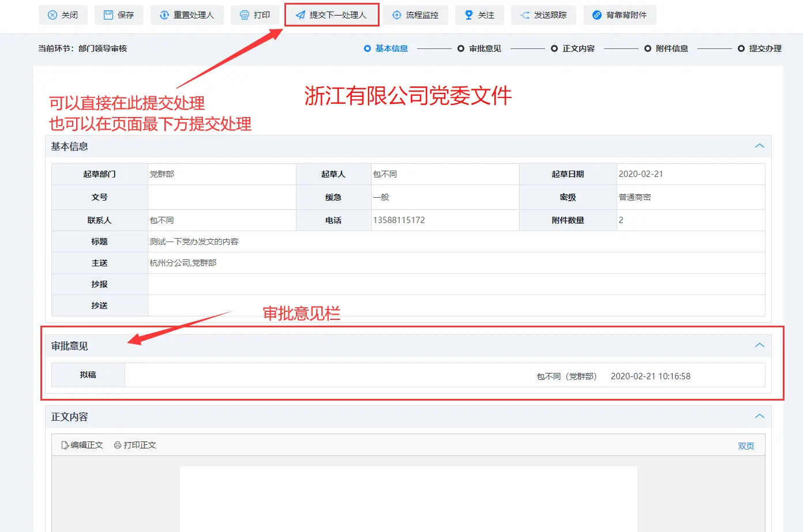The image size is (803, 532).
Task: Click the printer icon for 打印
Action: click(245, 15)
